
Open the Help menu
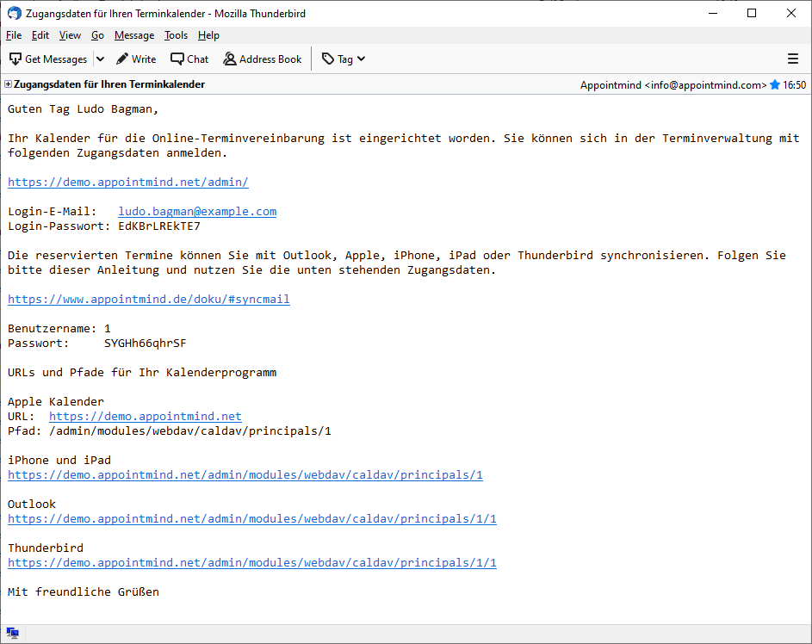point(208,35)
